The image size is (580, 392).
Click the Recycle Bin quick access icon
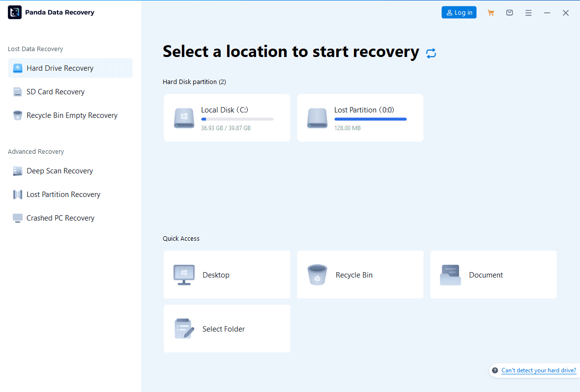pos(317,275)
